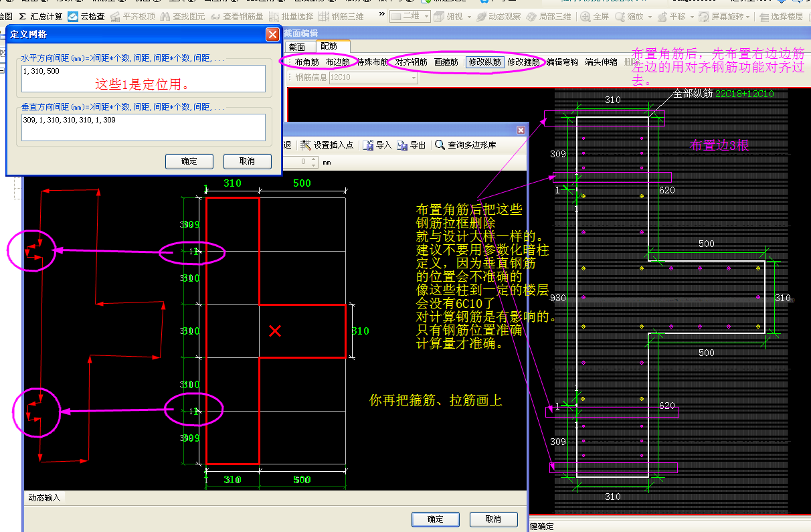The image size is (811, 532).
Task: Click 导入 import in polygon editor
Action: coord(377,145)
